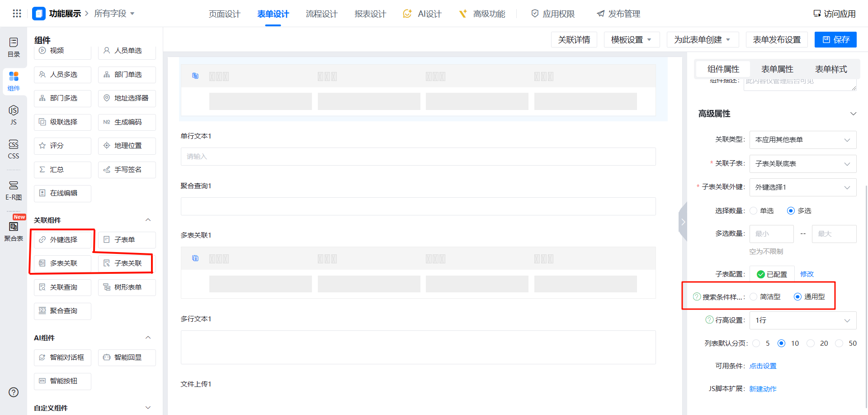Open the 关联类型 dropdown
This screenshot has width=868, height=415.
pos(802,140)
